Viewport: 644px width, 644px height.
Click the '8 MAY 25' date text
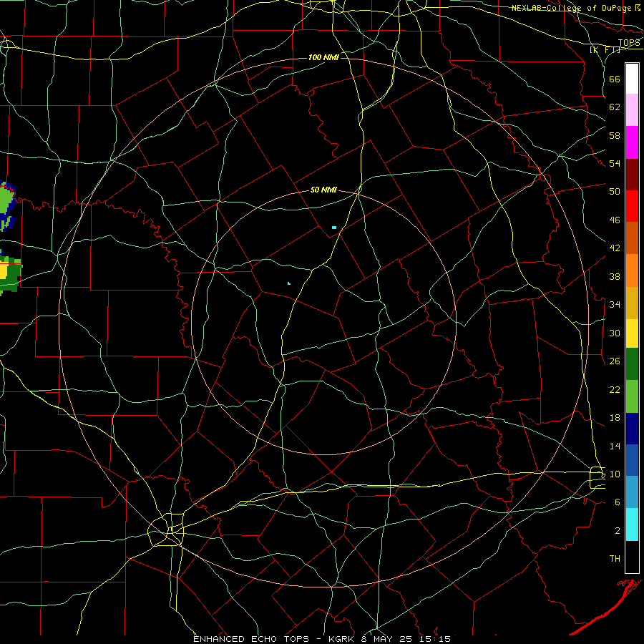387,639
